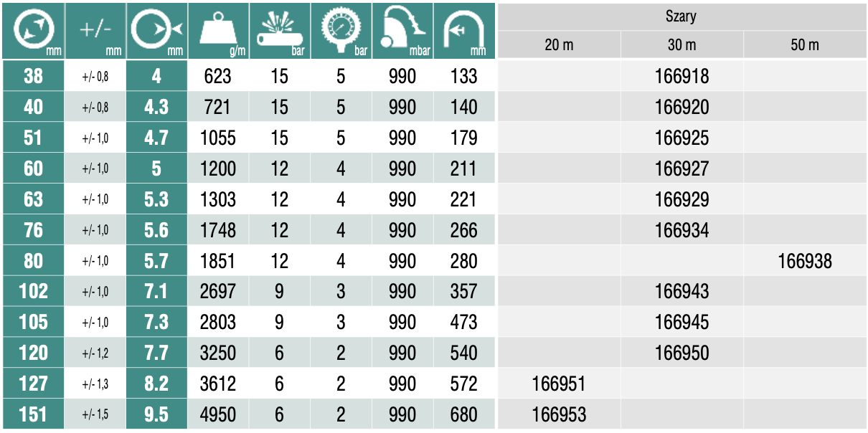The image size is (868, 433).
Task: Click the wall thickness circle icon
Action: point(157,30)
